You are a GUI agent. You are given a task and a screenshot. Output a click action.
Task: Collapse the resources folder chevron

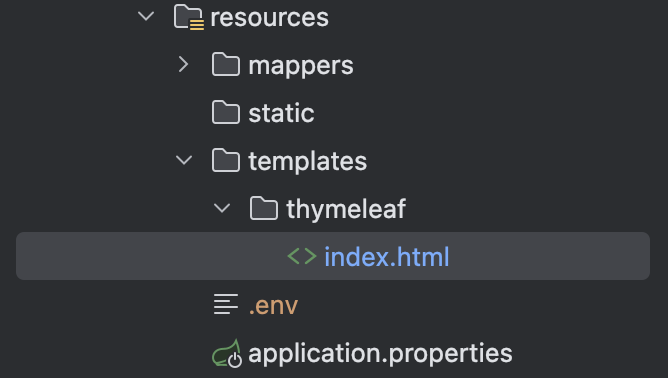point(146,17)
